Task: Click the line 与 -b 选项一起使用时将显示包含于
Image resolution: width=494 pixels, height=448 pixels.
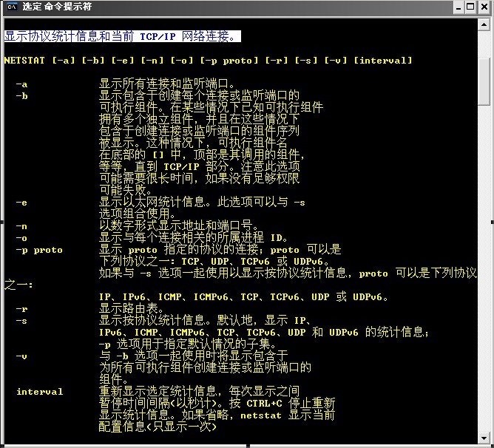Action: (194, 356)
